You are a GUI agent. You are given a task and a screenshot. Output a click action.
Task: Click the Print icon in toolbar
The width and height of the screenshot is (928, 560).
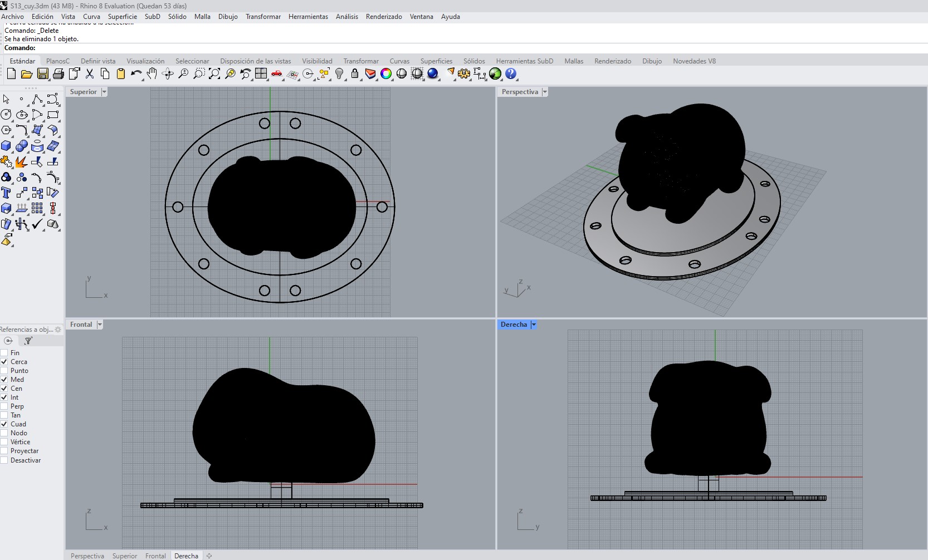[x=58, y=73]
